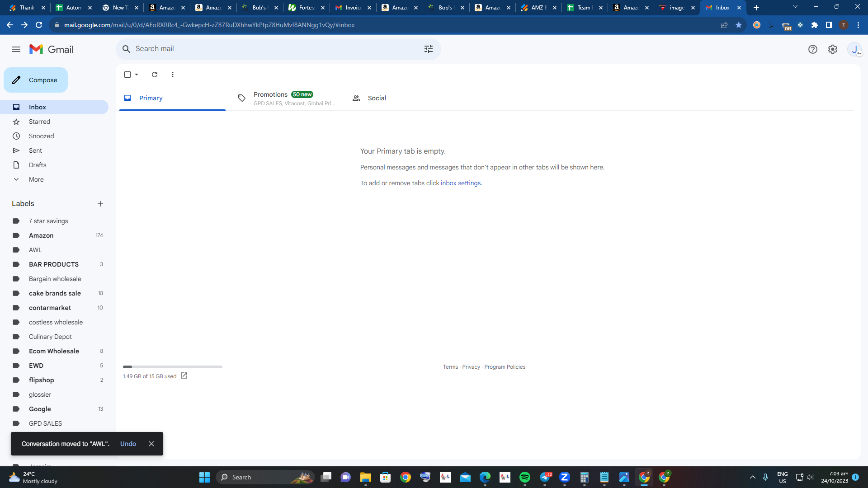Open Chrome three-dot menu
This screenshot has height=488, width=868.
coord(858,25)
